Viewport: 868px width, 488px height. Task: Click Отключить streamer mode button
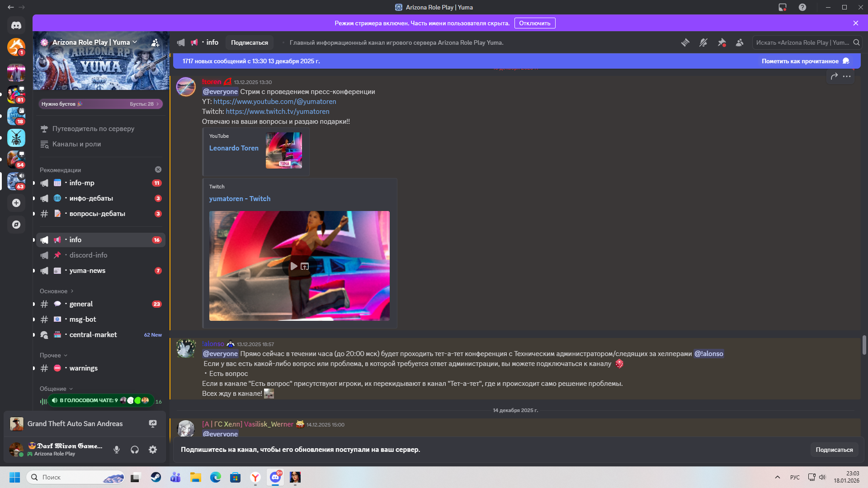pos(534,23)
